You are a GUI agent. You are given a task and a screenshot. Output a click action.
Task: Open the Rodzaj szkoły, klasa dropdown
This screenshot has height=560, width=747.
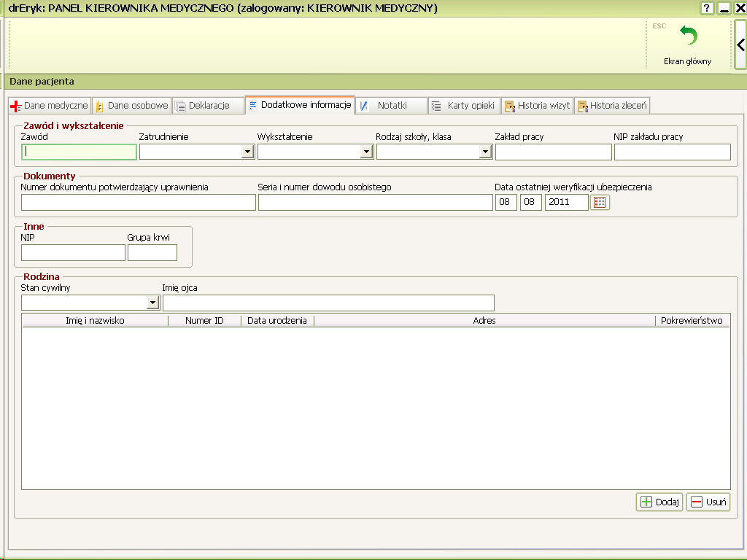pyautogui.click(x=485, y=152)
